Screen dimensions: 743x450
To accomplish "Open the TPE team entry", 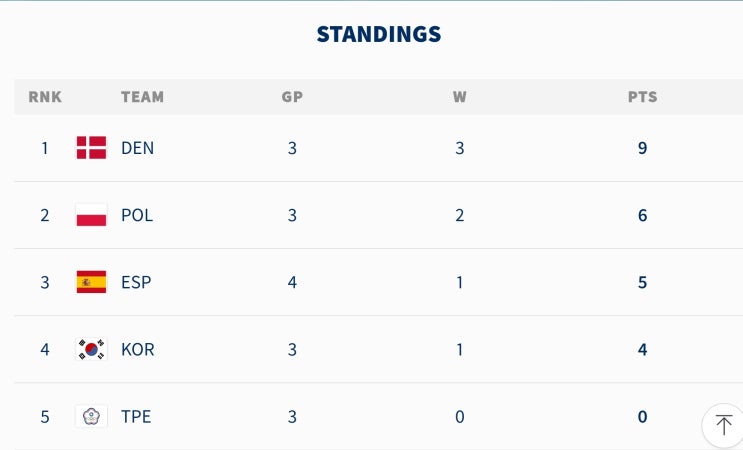I will (136, 417).
